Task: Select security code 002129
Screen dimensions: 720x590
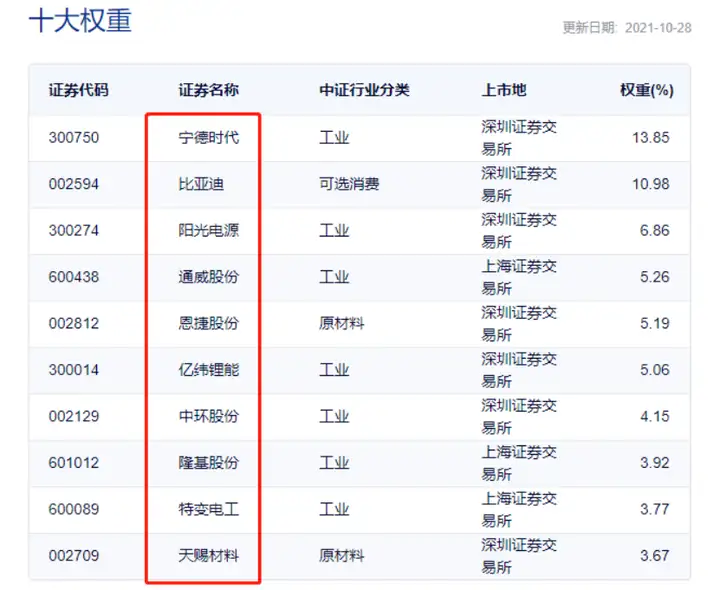Action: pos(74,416)
